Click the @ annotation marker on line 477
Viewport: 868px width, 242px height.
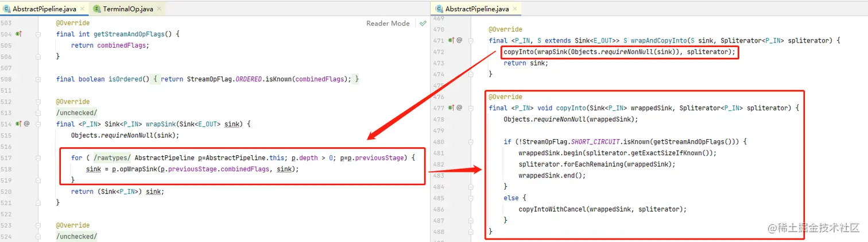pos(459,107)
